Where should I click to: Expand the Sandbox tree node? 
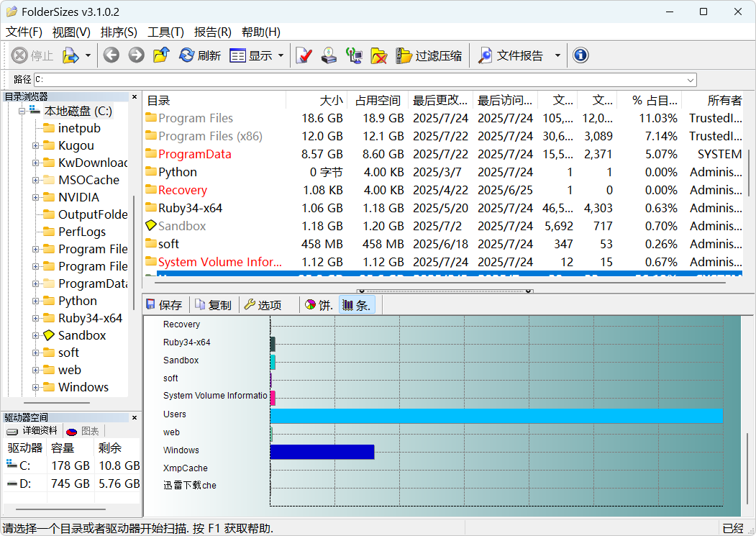[36, 336]
